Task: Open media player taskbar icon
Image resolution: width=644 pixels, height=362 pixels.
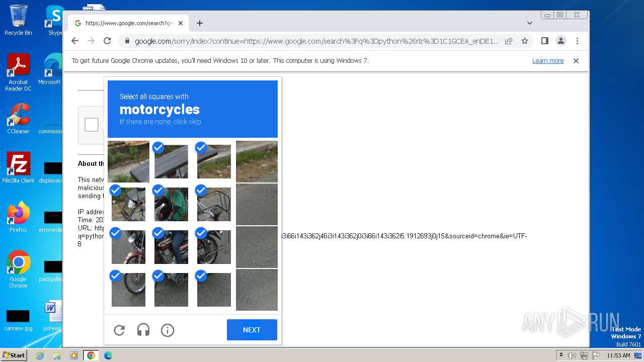Action: 73,355
